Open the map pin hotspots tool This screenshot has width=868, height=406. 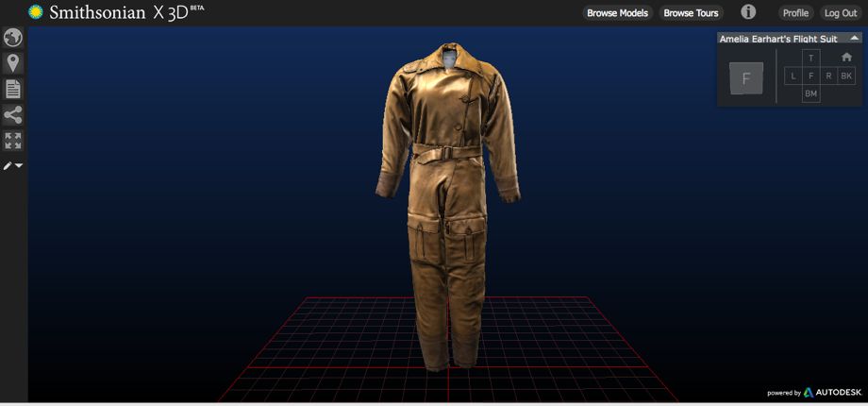point(13,63)
